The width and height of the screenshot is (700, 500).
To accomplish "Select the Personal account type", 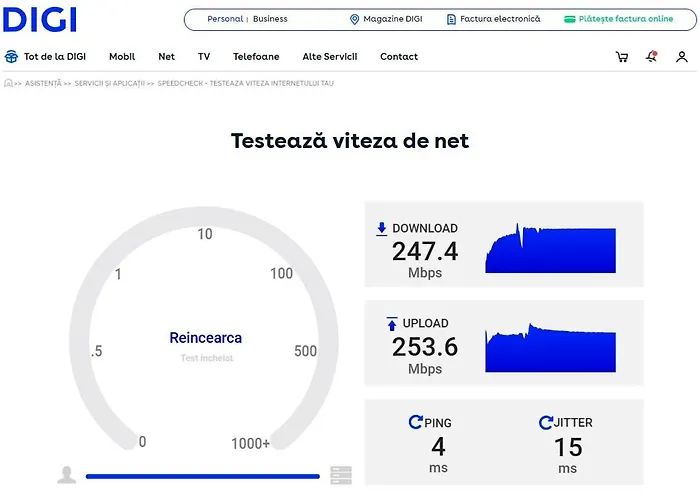I will click(225, 19).
